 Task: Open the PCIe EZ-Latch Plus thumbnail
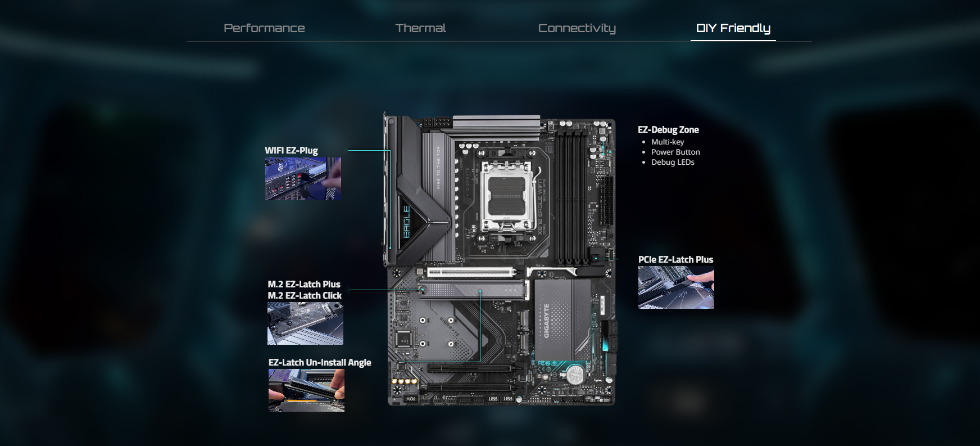click(676, 287)
